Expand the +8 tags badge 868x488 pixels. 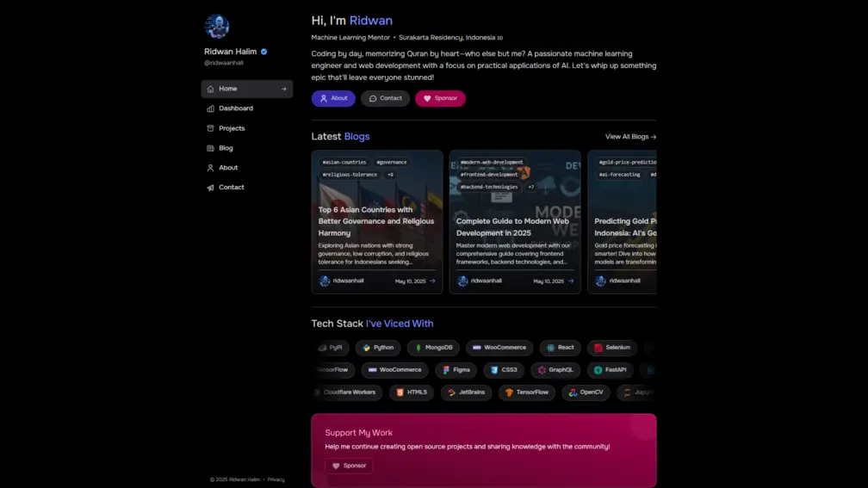tap(390, 174)
